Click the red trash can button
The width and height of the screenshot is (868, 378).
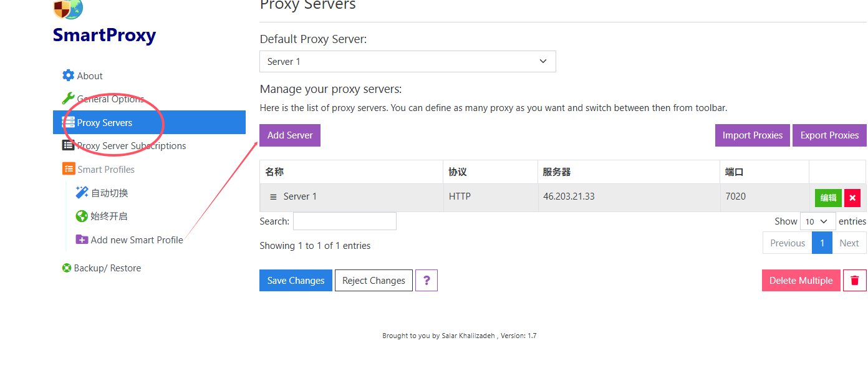click(854, 280)
